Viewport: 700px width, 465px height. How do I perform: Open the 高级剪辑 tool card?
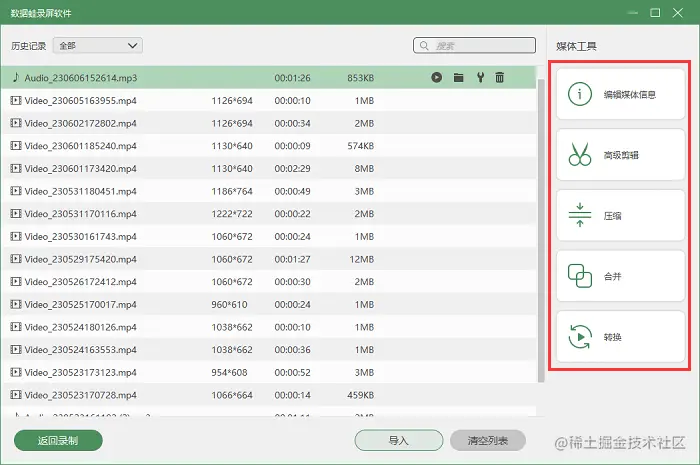coord(621,154)
